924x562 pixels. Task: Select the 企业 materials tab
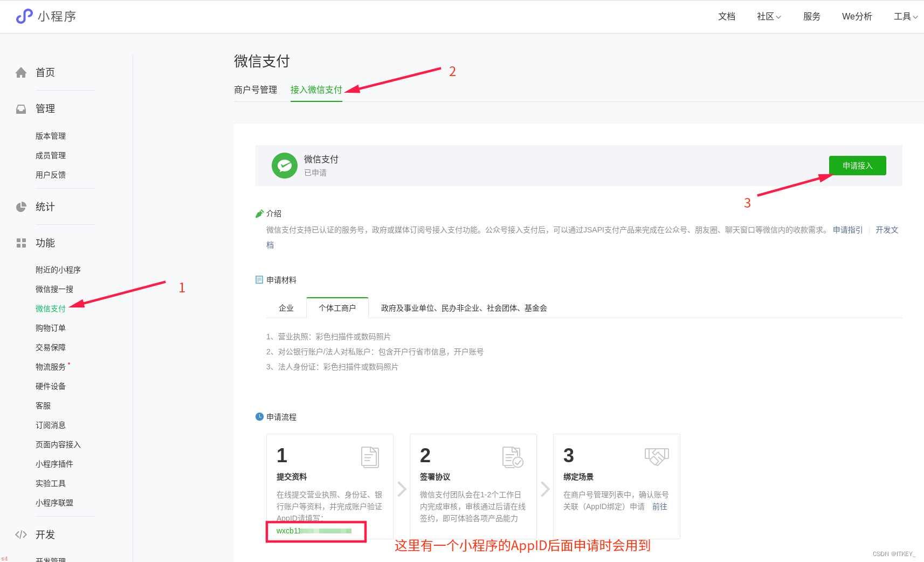coord(286,308)
